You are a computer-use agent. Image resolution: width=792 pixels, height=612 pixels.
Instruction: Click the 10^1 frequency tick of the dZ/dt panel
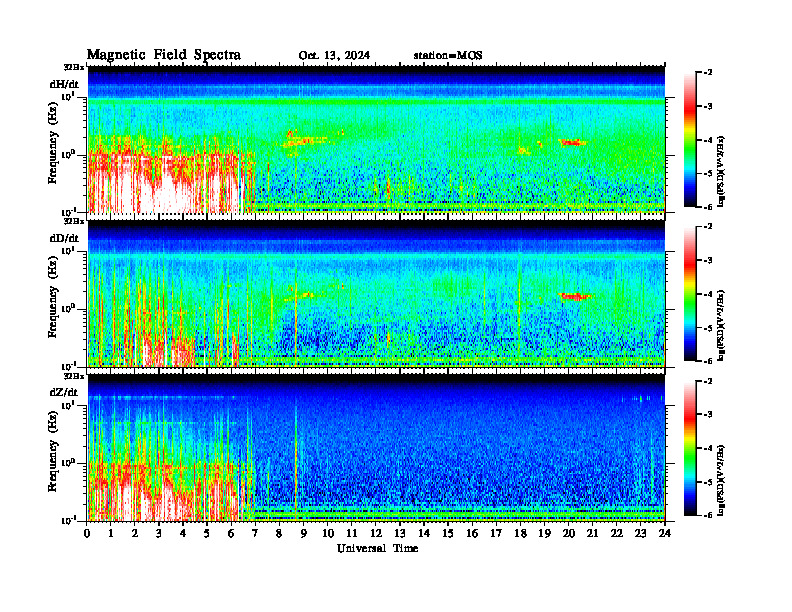tap(68, 405)
